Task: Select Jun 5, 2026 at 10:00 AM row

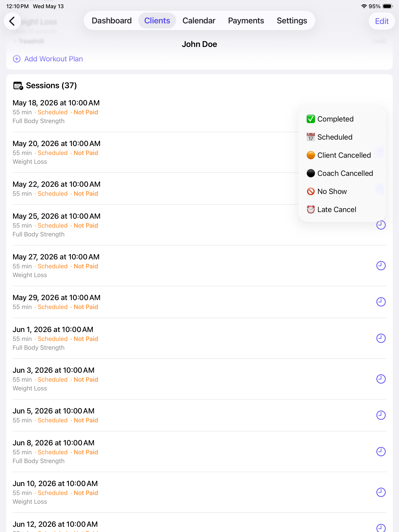Action: tap(199, 415)
